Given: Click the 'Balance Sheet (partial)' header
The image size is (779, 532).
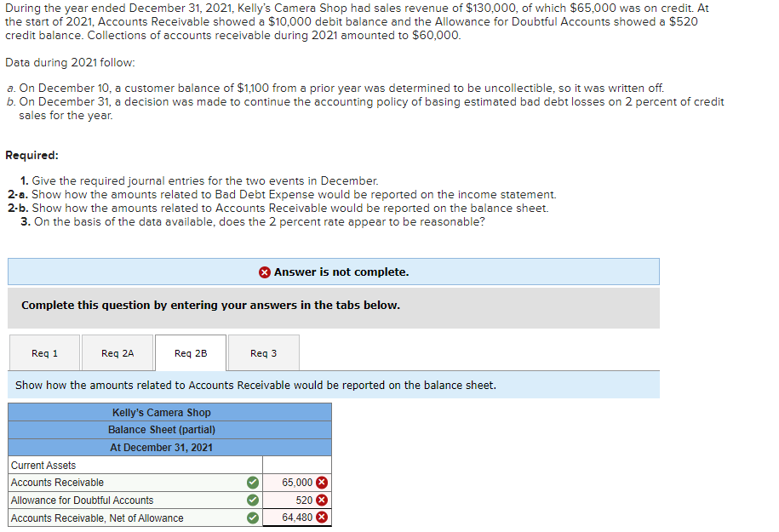Looking at the screenshot, I should pyautogui.click(x=169, y=430).
